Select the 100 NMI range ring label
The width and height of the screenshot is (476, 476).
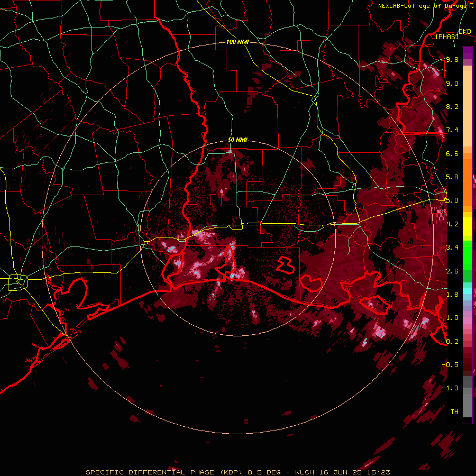pos(237,42)
